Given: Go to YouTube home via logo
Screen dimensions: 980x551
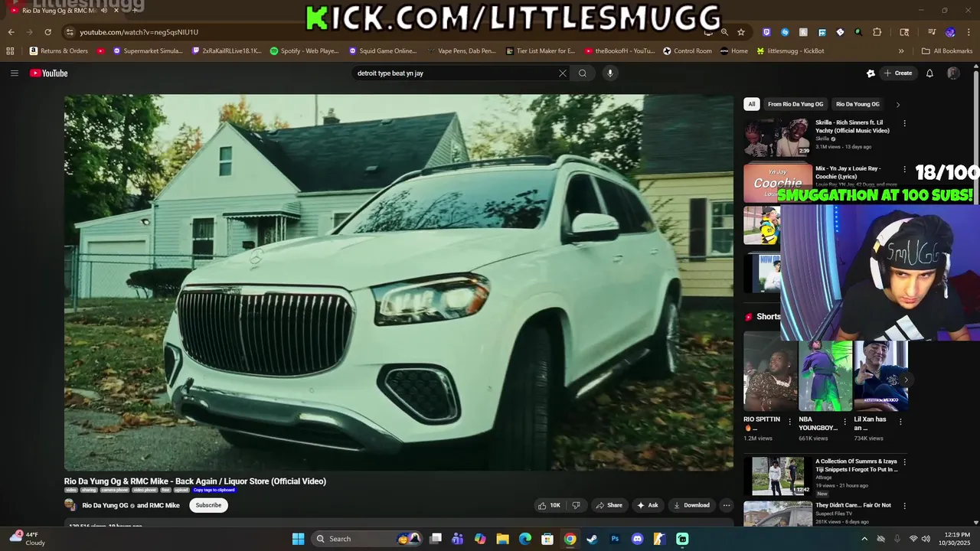Looking at the screenshot, I should point(49,73).
